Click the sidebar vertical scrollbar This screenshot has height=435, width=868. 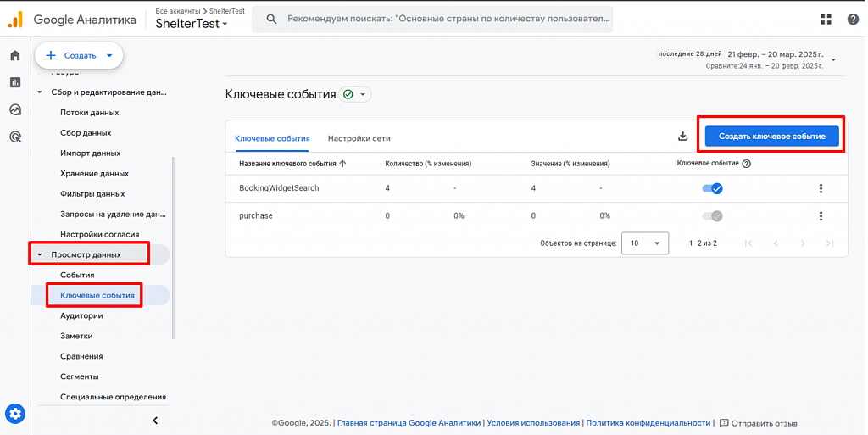tap(174, 248)
